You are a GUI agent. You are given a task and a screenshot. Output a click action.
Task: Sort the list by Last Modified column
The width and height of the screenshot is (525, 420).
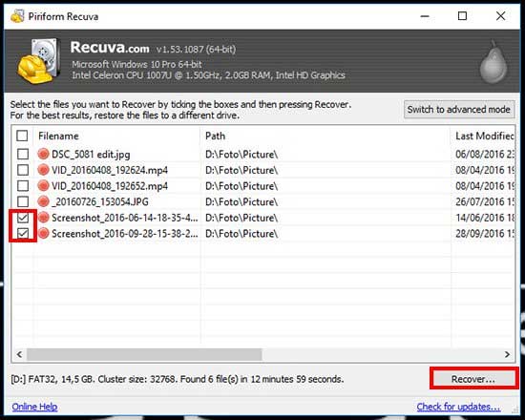coord(485,136)
